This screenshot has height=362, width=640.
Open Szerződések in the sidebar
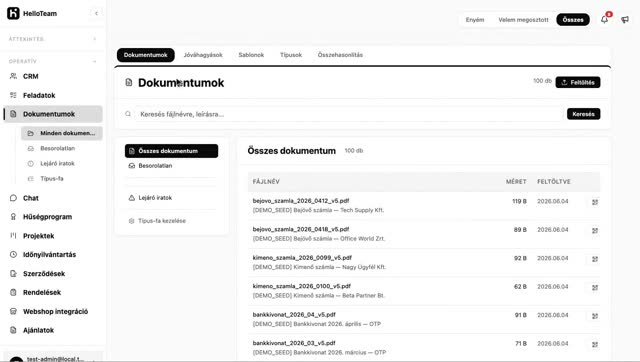(53, 273)
